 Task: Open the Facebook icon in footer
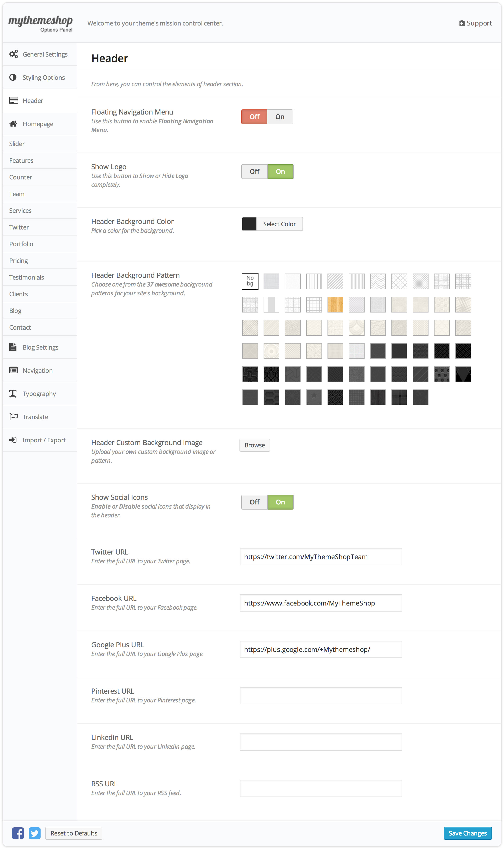pyautogui.click(x=18, y=833)
